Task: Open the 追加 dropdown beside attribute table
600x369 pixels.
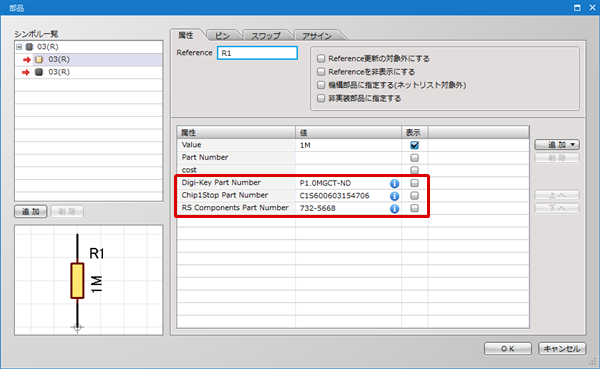Action: [x=557, y=145]
